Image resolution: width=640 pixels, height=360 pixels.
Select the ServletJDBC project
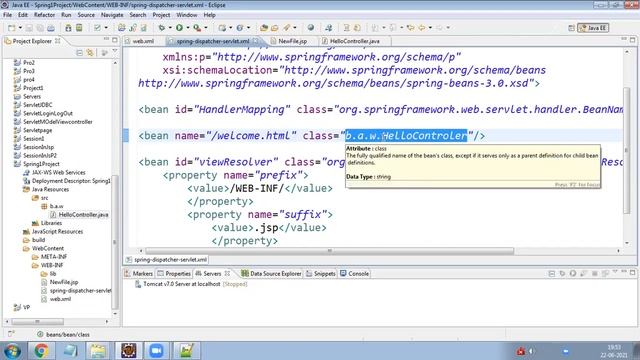coord(38,105)
